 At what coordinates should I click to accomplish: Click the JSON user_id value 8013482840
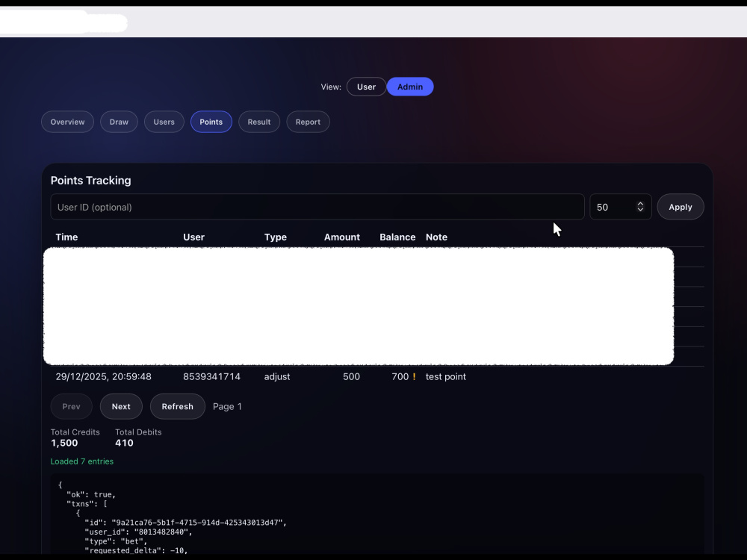click(x=163, y=532)
